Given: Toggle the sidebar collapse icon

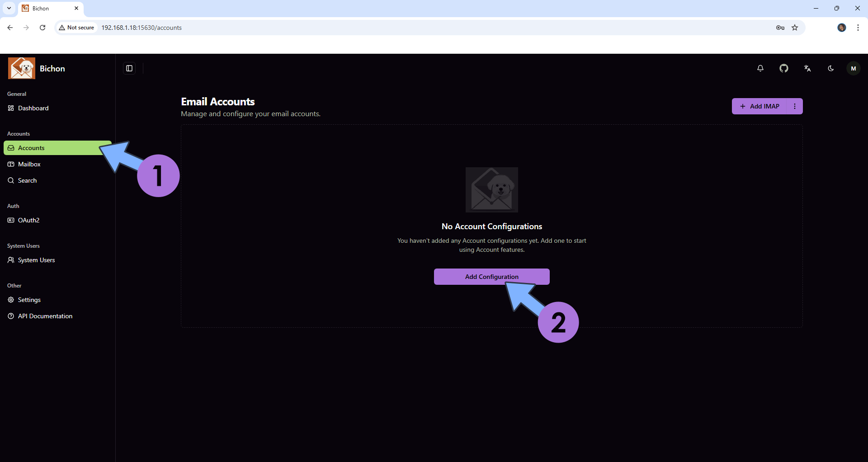Looking at the screenshot, I should (129, 68).
